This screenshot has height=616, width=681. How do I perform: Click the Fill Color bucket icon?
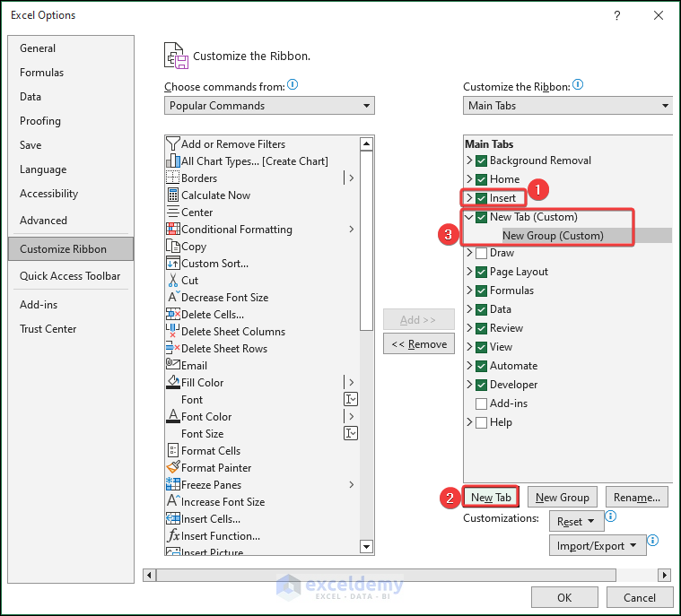[173, 382]
